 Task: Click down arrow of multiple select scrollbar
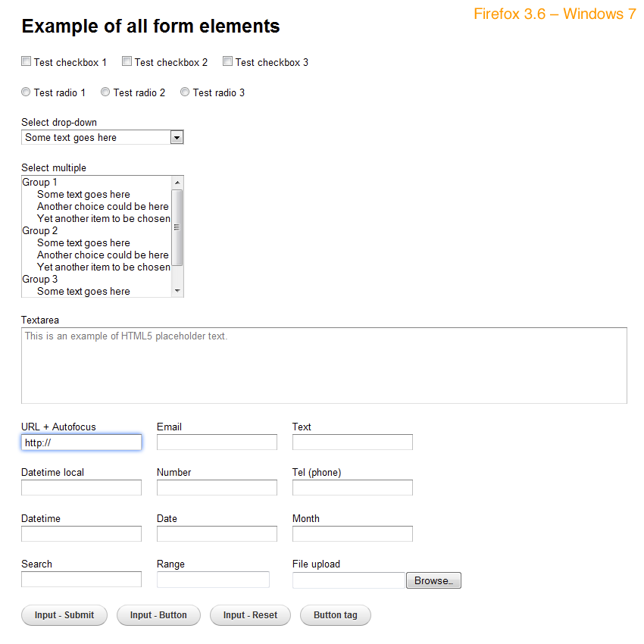(177, 291)
